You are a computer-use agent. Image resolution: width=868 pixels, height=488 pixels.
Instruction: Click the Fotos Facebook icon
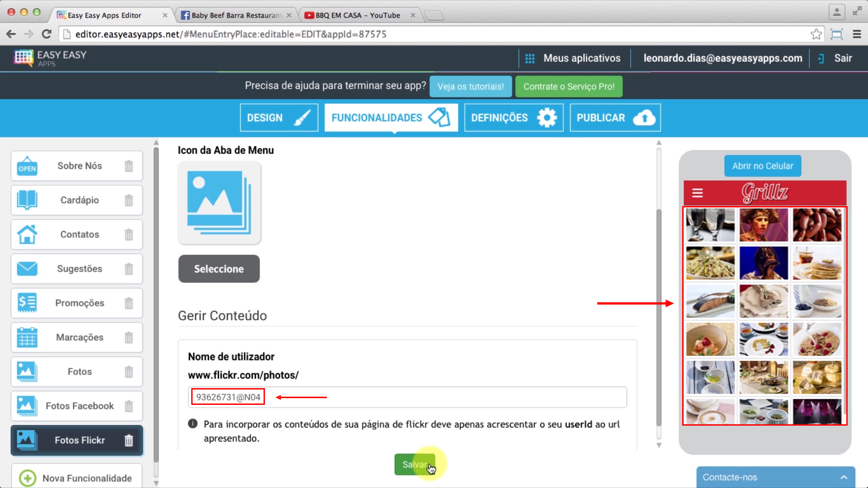click(x=26, y=405)
